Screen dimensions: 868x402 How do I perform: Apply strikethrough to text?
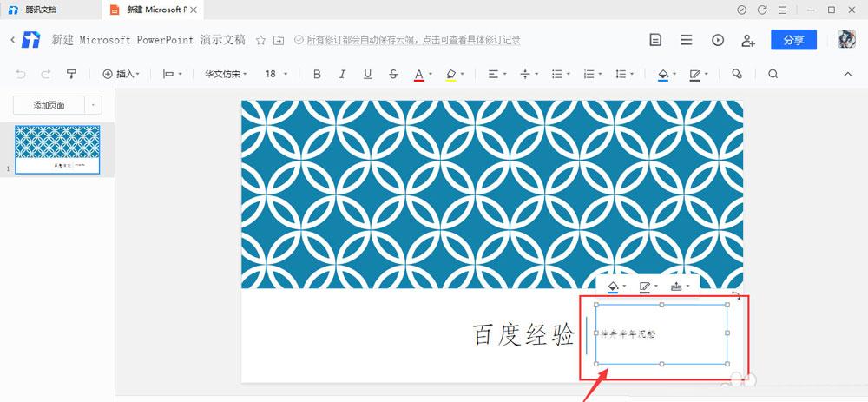coord(394,74)
